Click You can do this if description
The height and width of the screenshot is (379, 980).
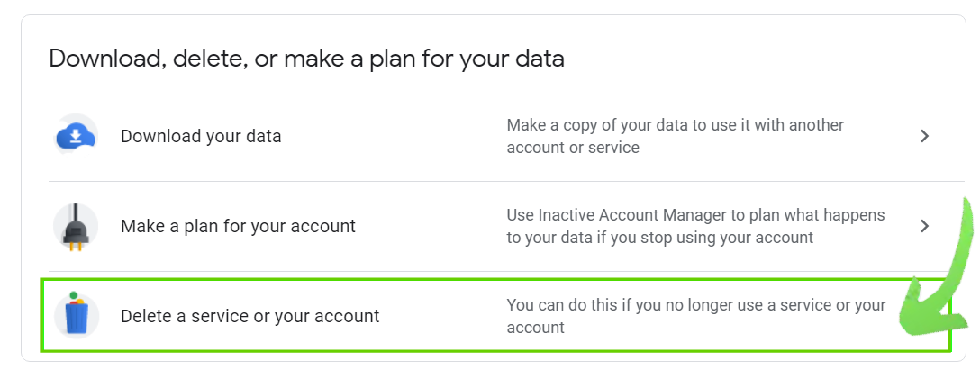pyautogui.click(x=695, y=316)
